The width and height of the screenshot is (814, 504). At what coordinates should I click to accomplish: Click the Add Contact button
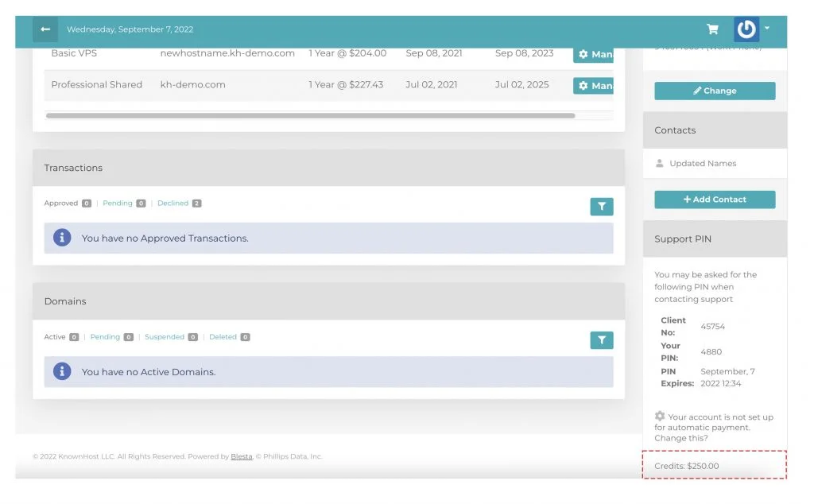[x=715, y=200]
